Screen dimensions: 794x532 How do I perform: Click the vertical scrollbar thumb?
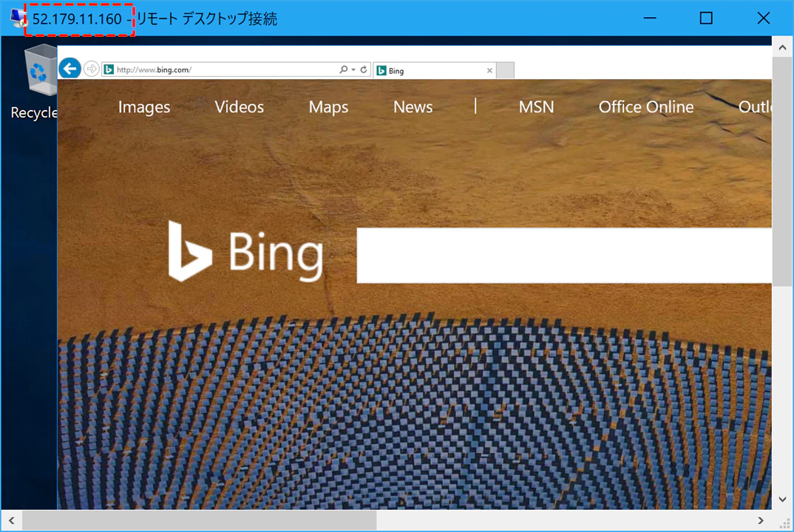click(x=782, y=171)
